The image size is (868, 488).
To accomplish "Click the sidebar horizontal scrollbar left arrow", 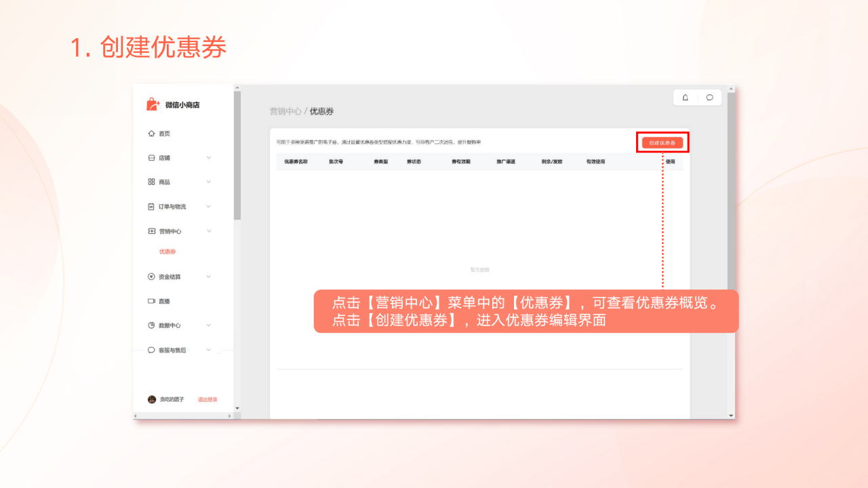I will click(136, 415).
